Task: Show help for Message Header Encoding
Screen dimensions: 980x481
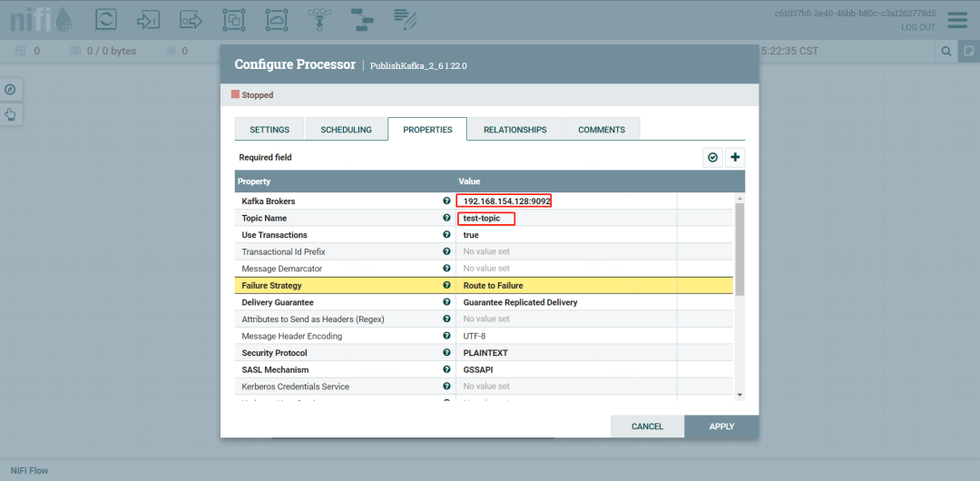Action: 446,336
